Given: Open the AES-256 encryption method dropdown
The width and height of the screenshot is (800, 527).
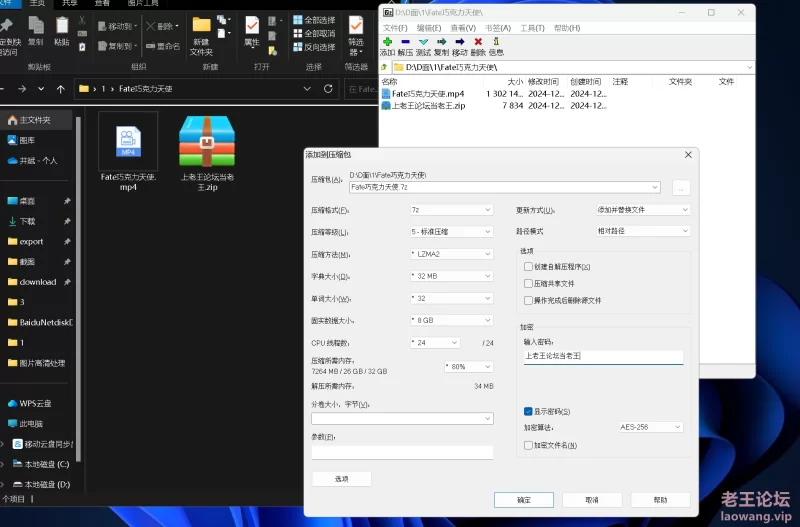Looking at the screenshot, I should pyautogui.click(x=650, y=427).
